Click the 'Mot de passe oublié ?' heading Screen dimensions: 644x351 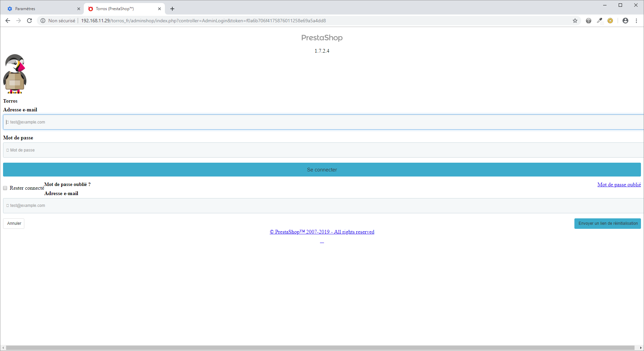click(x=67, y=184)
